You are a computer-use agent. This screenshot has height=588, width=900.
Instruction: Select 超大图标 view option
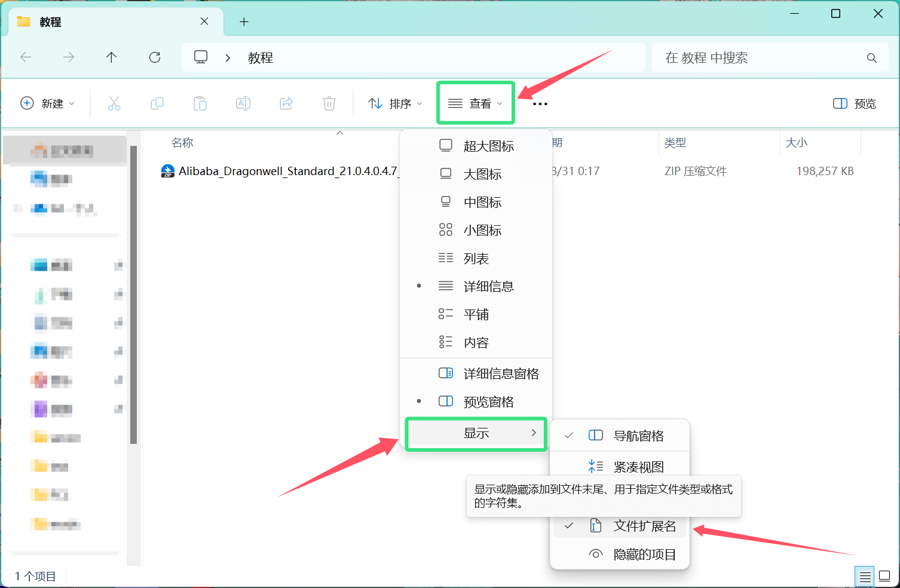coord(488,146)
